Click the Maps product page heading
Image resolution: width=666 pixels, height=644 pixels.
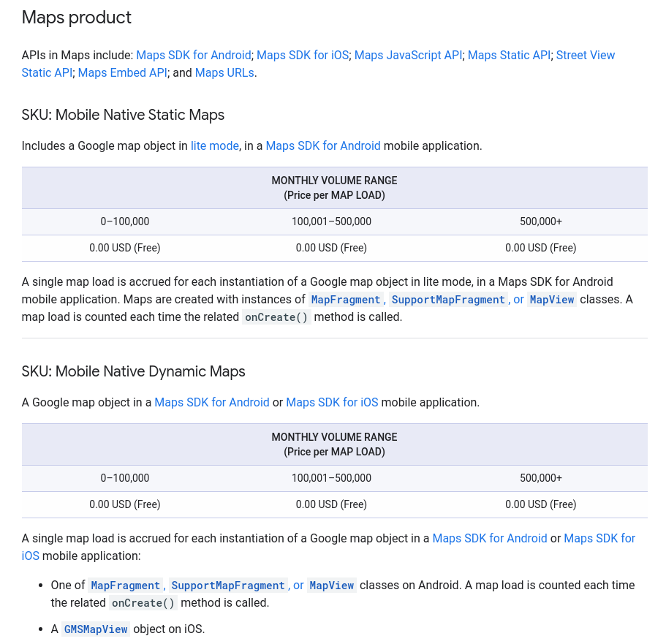pos(77,18)
